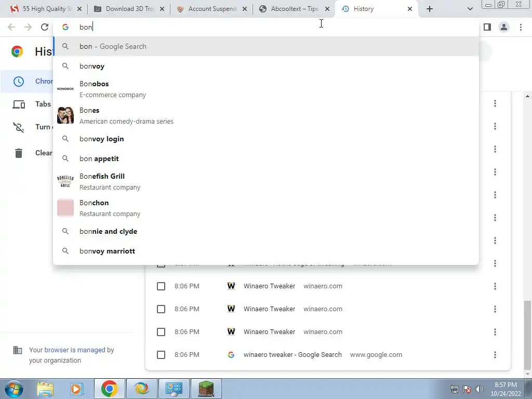Close the History tab
Image resolution: width=532 pixels, height=399 pixels.
(410, 9)
